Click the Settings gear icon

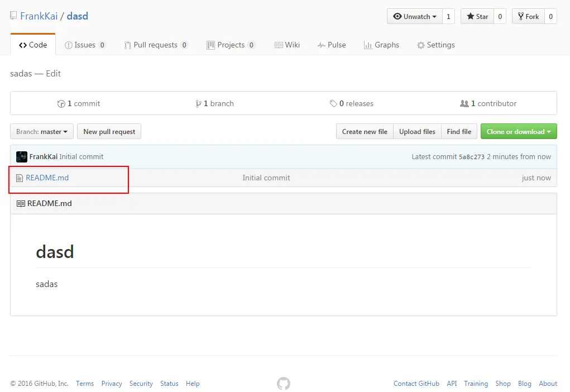[x=420, y=45]
